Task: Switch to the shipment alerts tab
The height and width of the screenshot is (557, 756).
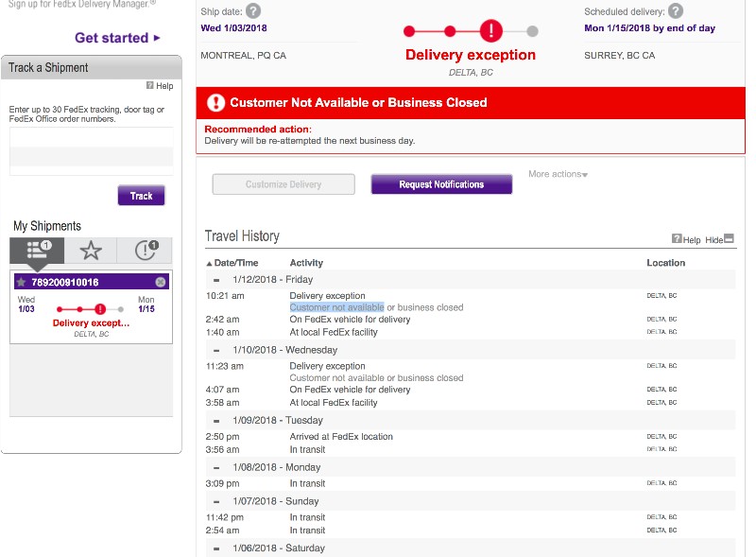Action: [x=146, y=251]
